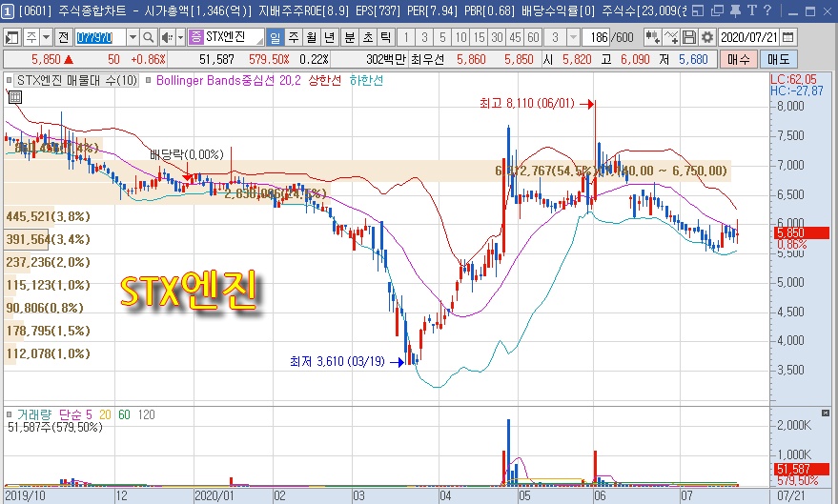Image resolution: width=838 pixels, height=504 pixels.
Task: Click the 하한선 lower band legend
Action: 366,81
